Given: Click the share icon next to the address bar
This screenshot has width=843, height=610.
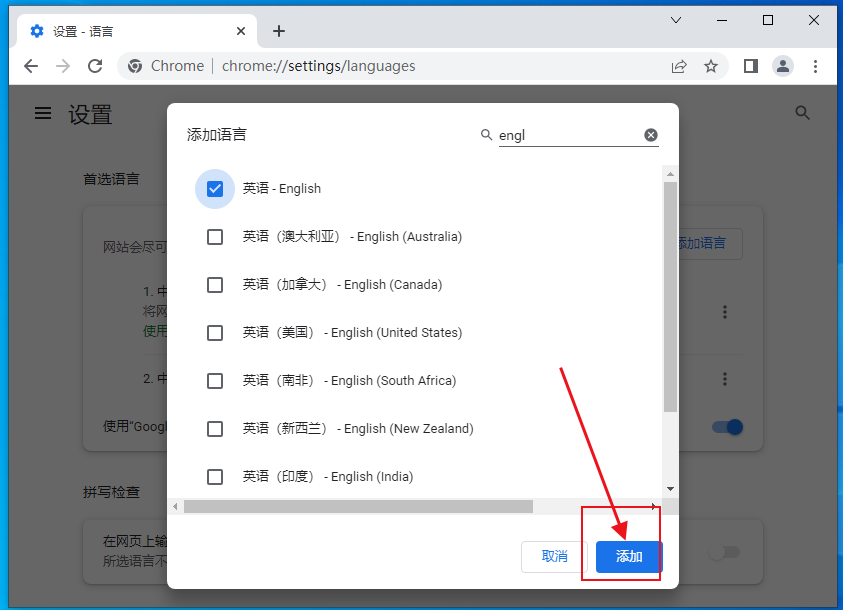Looking at the screenshot, I should click(679, 66).
